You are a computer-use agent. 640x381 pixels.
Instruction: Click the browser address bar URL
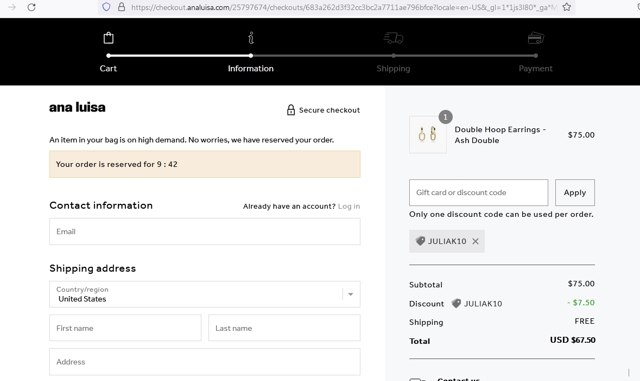pyautogui.click(x=343, y=7)
